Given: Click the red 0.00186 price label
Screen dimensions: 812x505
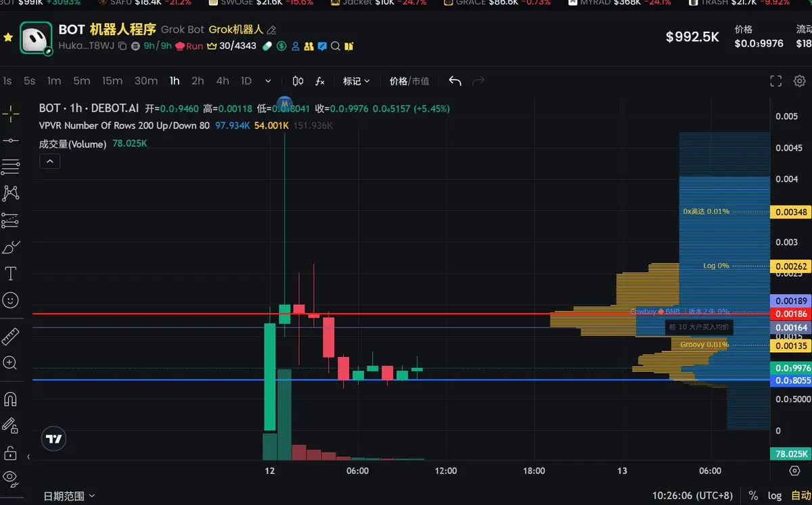Looking at the screenshot, I should coord(790,314).
